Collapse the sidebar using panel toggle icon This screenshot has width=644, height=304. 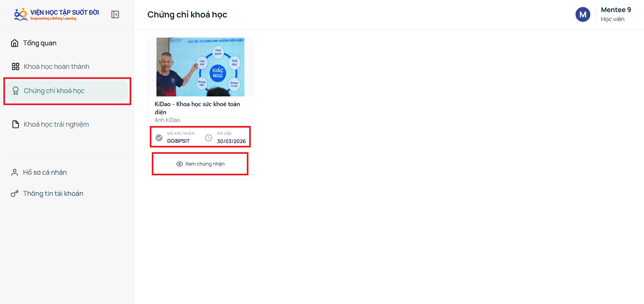pos(115,14)
